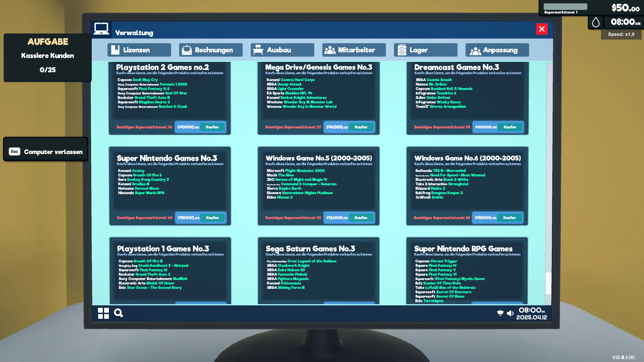Click the $138000.00 price
Viewport: 644px width, 362px height.
[486, 218]
